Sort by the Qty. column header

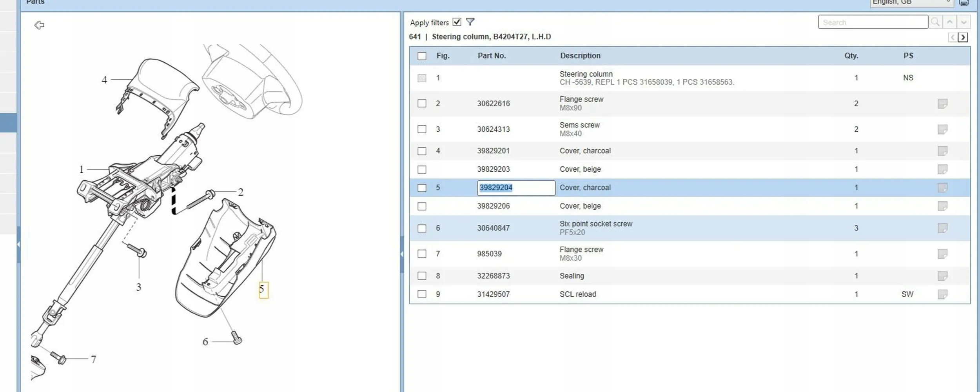[851, 56]
